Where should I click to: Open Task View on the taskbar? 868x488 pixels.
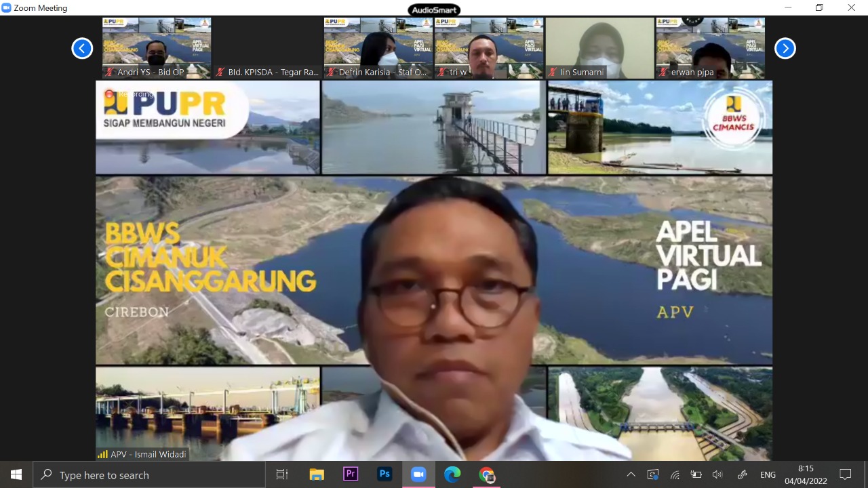[x=282, y=474]
